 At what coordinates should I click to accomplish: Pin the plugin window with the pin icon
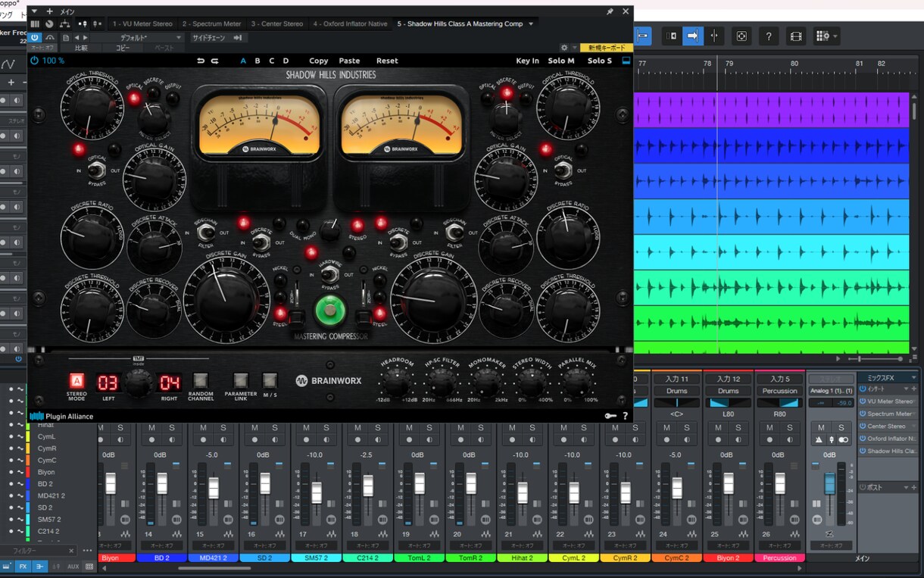pyautogui.click(x=610, y=11)
